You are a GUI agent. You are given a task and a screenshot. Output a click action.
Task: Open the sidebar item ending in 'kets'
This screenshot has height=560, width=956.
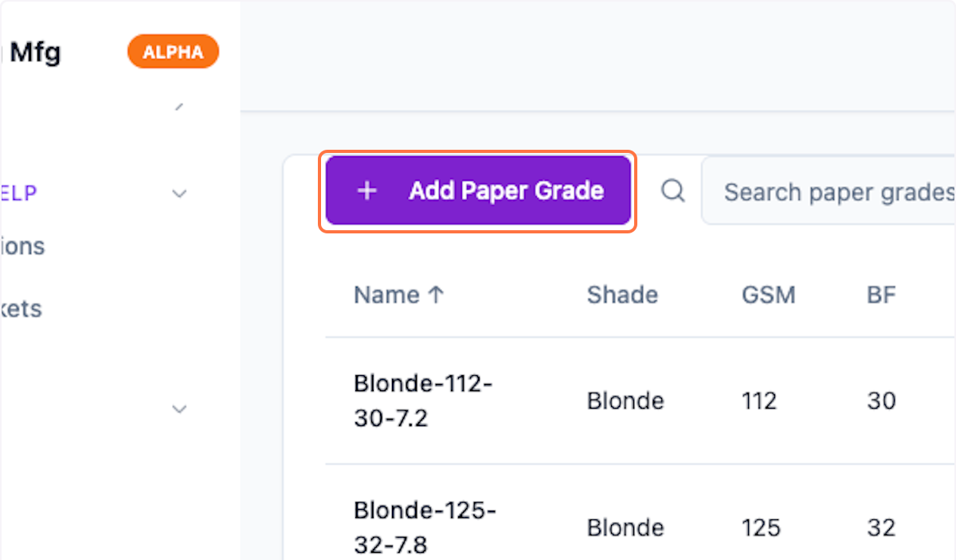[22, 308]
